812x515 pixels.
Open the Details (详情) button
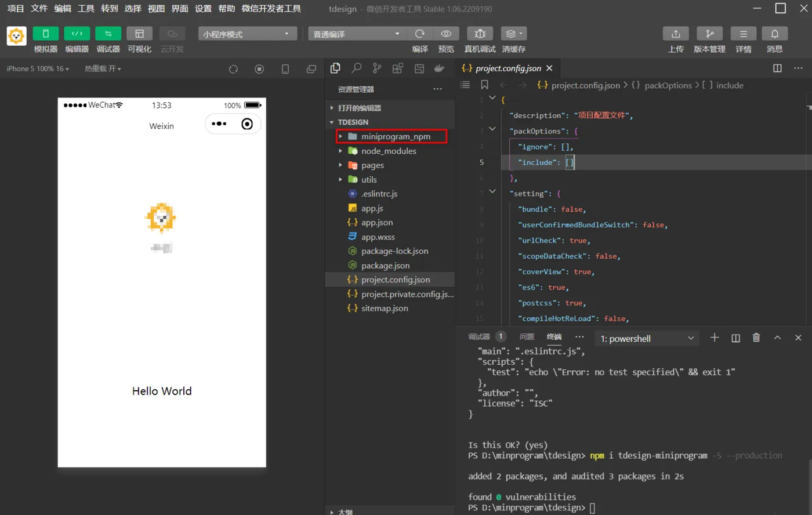[x=743, y=34]
